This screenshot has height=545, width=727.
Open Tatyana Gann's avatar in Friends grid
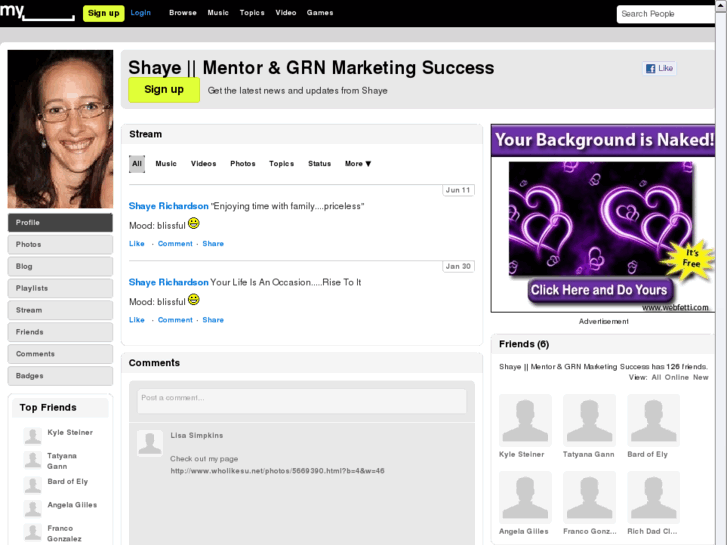589,420
